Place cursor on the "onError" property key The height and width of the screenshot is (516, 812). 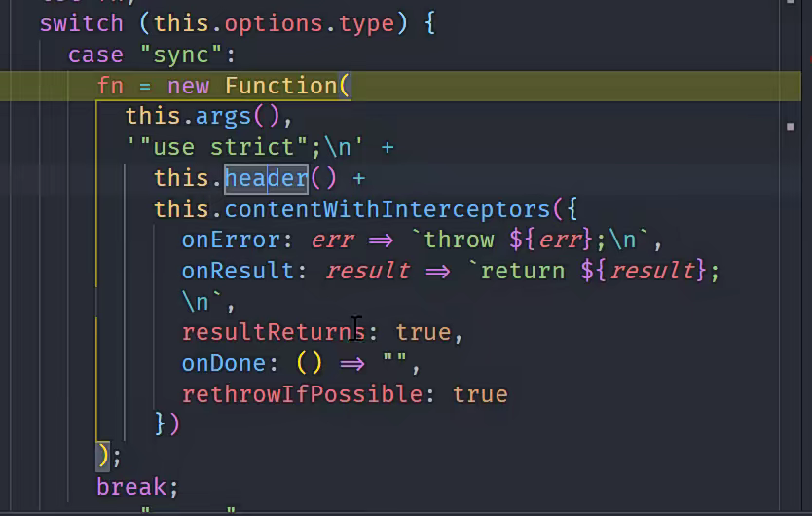[x=230, y=240]
